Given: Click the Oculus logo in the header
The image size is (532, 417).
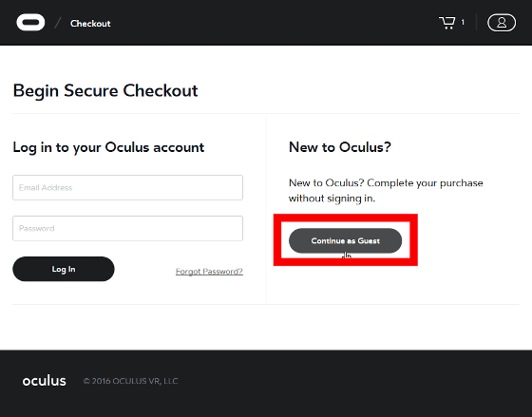Looking at the screenshot, I should (x=30, y=23).
